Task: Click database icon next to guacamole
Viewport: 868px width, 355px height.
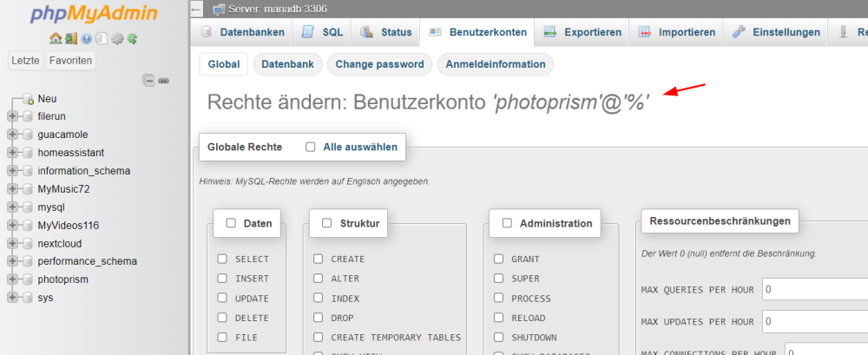Action: (29, 135)
